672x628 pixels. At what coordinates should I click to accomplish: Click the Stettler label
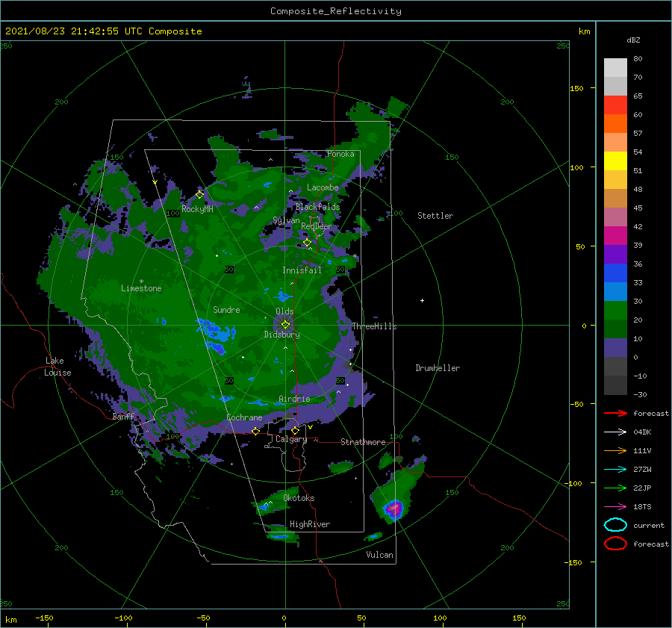tap(435, 216)
